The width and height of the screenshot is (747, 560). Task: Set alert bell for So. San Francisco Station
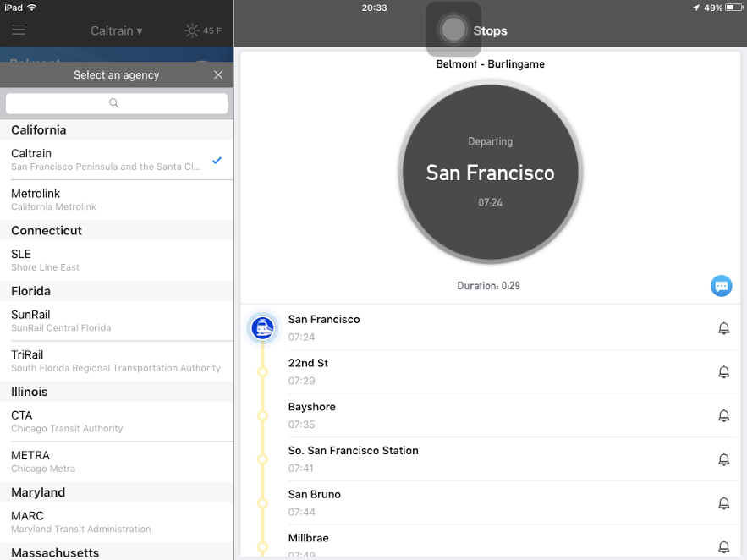[723, 459]
